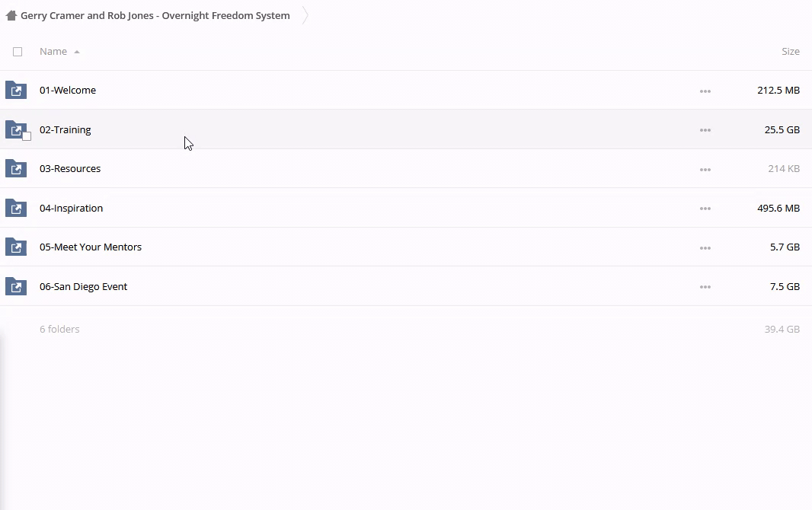The width and height of the screenshot is (812, 510).
Task: Open more options for 01-Welcome
Action: coord(705,91)
